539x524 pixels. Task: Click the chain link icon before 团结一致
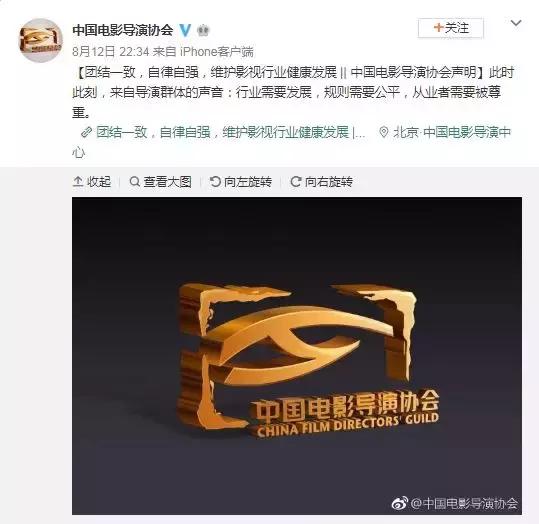pyautogui.click(x=86, y=132)
